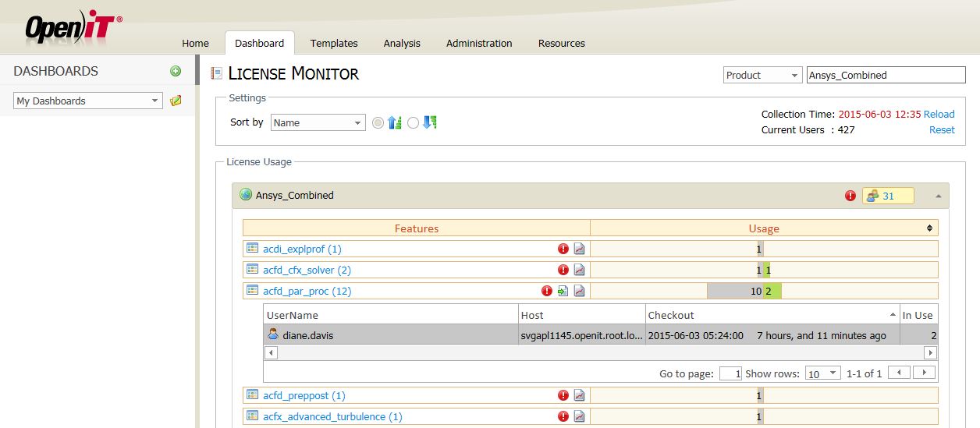Click the red alert icon on Ansys_Combined header
980x428 pixels.
click(x=850, y=196)
